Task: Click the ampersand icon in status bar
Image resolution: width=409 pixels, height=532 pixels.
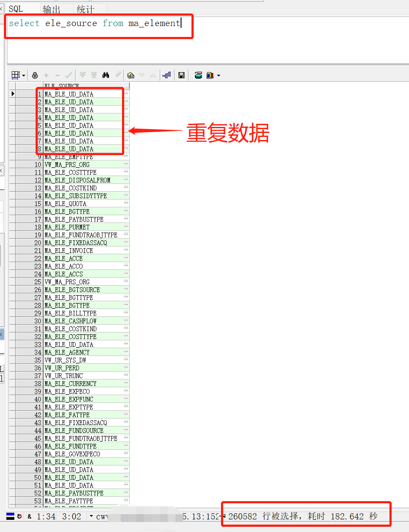Action: pos(30,516)
